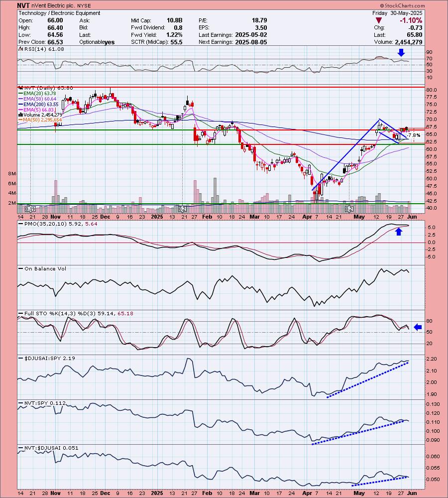Click the date Friday 30-May-2025
448x498 pixels.
tap(397, 13)
